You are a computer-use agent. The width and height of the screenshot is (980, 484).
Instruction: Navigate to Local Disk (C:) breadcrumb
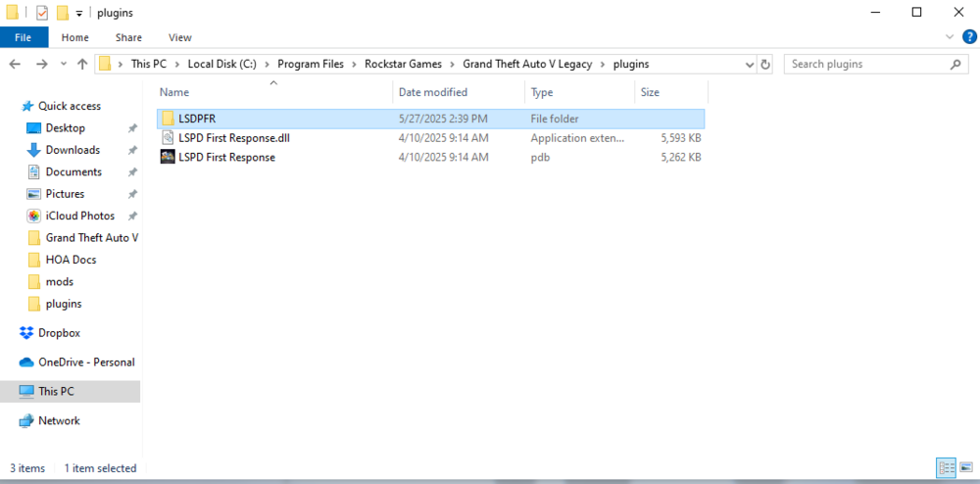click(x=221, y=64)
